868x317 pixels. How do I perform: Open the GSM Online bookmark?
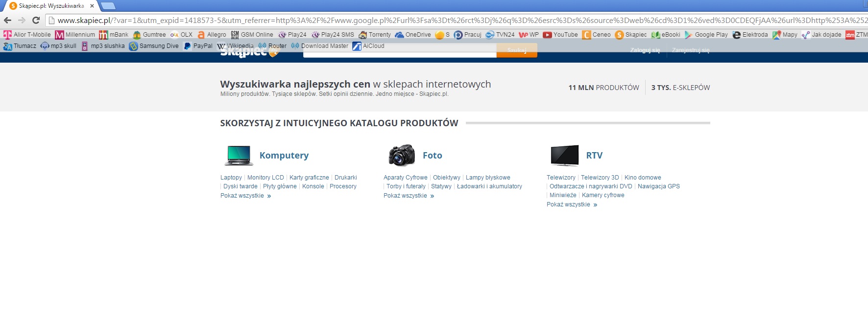[252, 35]
